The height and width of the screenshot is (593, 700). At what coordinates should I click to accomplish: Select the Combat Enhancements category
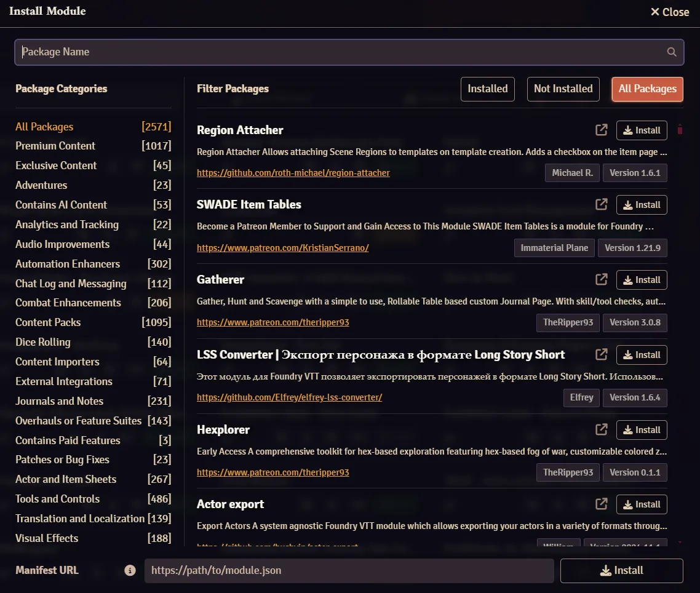coord(93,303)
